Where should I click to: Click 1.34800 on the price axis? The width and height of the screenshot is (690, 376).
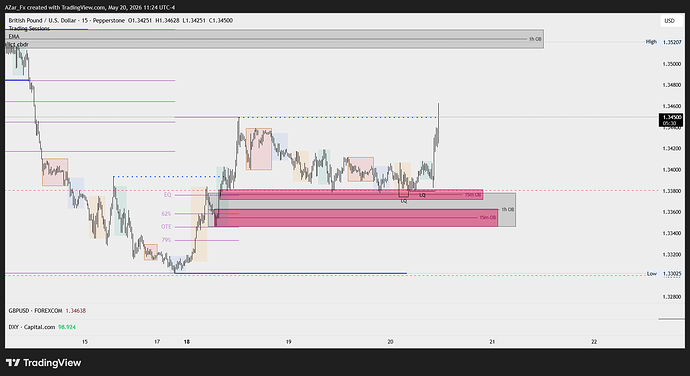(x=672, y=85)
